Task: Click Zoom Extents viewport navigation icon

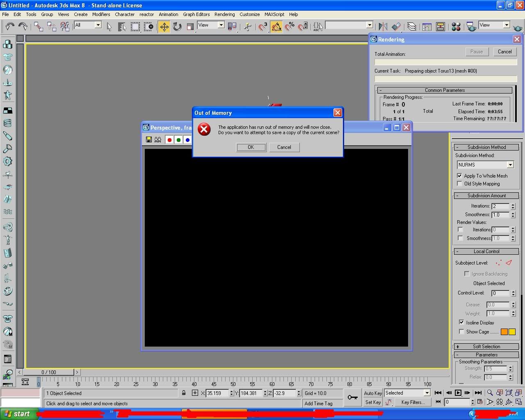Action: click(x=509, y=393)
